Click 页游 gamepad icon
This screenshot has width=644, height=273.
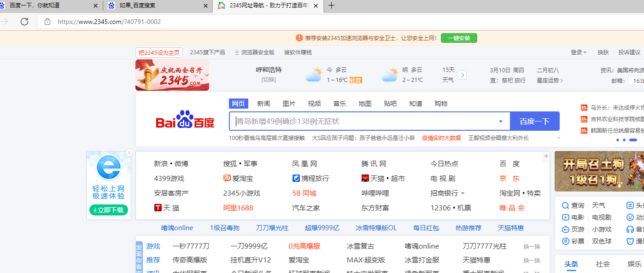(566, 229)
